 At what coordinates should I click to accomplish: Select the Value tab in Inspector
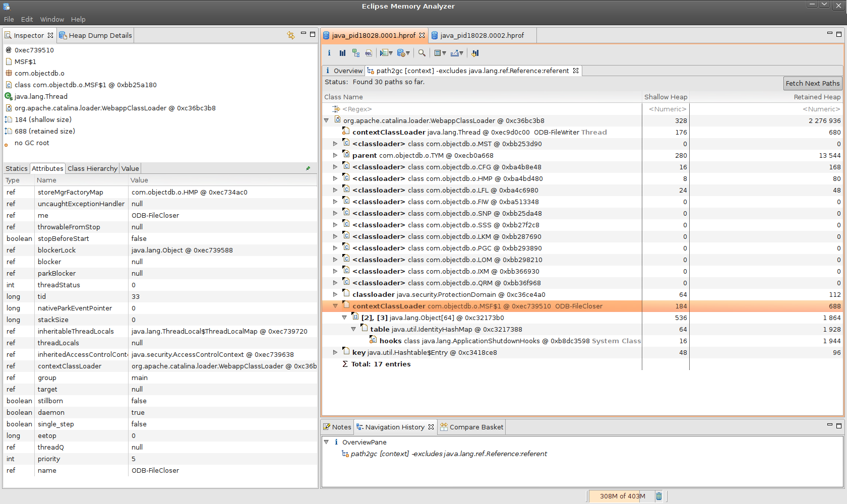coord(130,168)
